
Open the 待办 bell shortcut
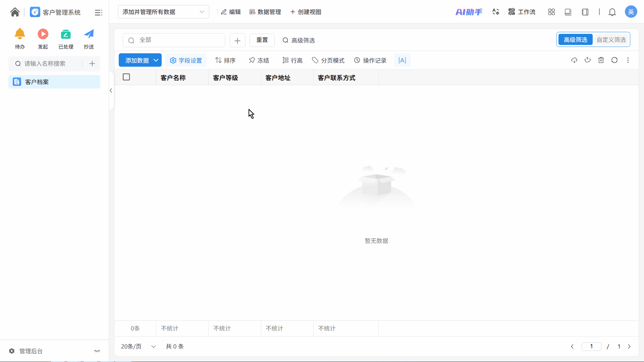tap(20, 34)
